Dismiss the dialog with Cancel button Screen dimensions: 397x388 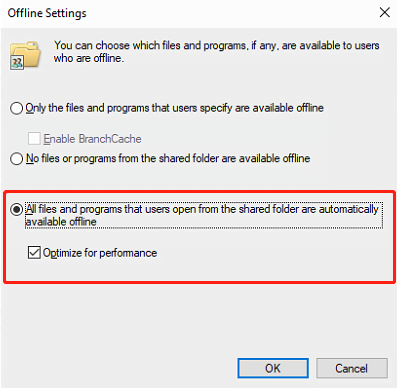point(352,368)
